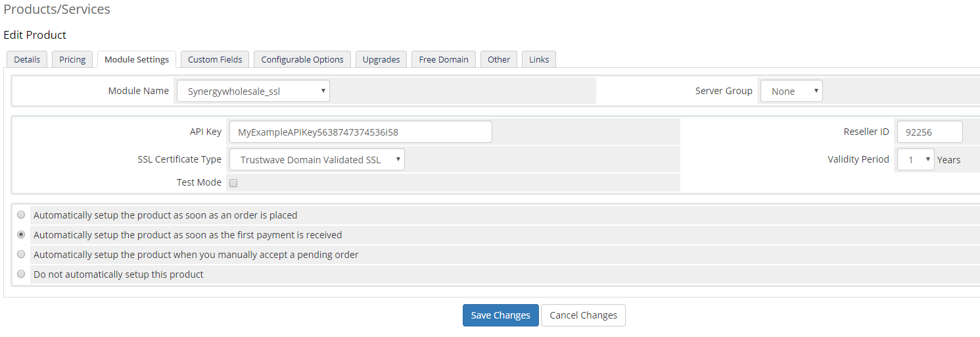Open the Server Group dropdown
Viewport: 980px width, 337px height.
click(x=791, y=91)
